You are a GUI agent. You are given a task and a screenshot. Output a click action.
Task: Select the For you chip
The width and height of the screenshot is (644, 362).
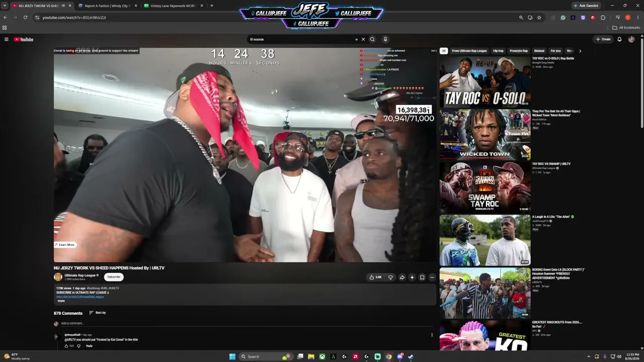pyautogui.click(x=555, y=51)
